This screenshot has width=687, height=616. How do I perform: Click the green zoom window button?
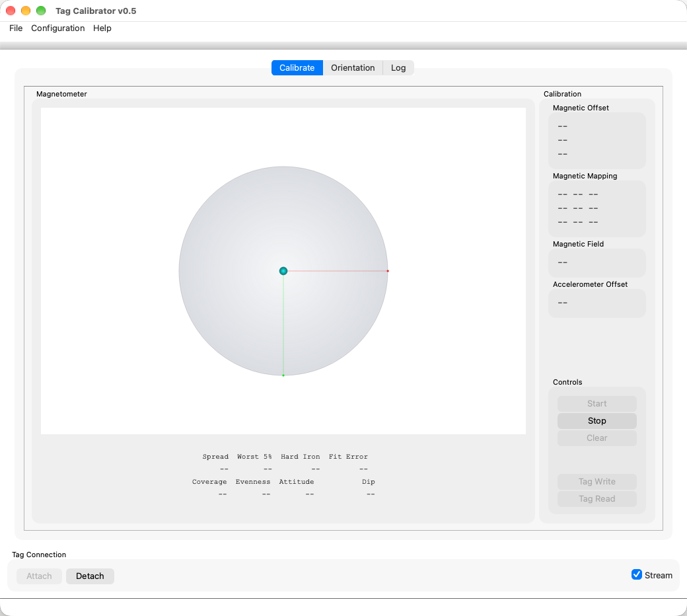pos(41,11)
